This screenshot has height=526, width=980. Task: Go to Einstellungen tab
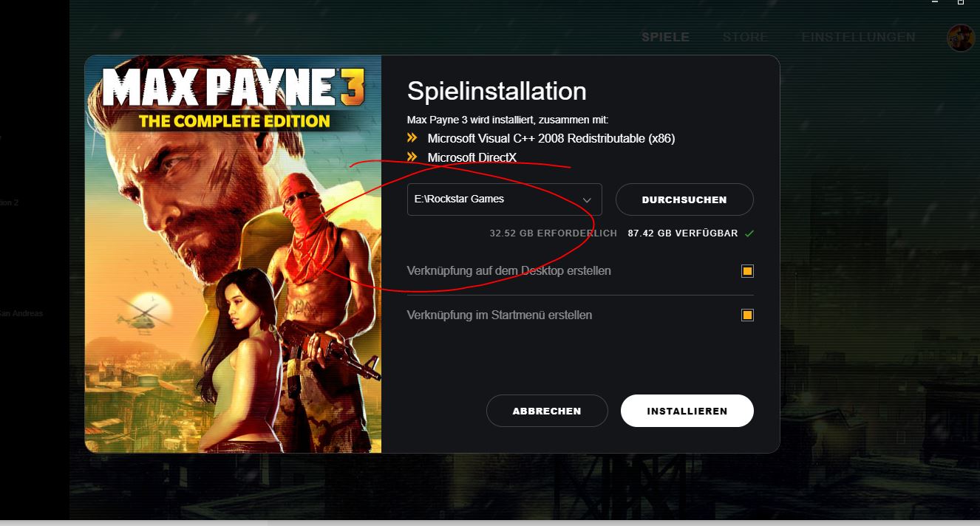(x=858, y=37)
